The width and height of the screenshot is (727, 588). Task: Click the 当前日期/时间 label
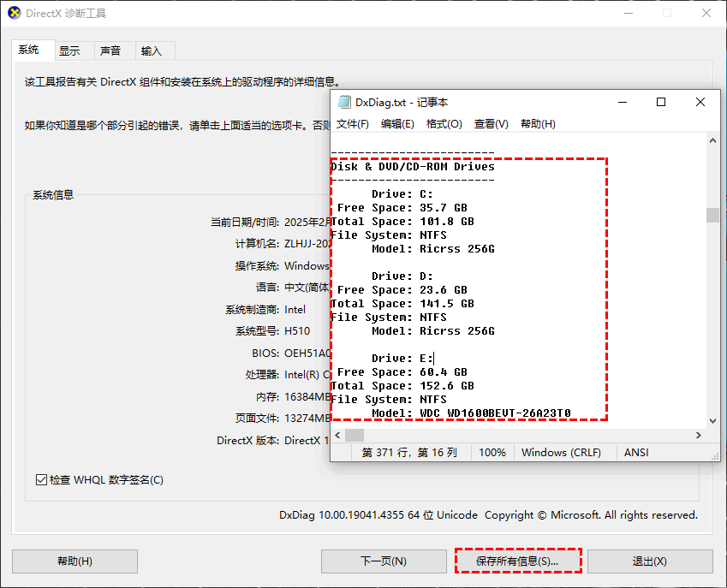pyautogui.click(x=245, y=222)
